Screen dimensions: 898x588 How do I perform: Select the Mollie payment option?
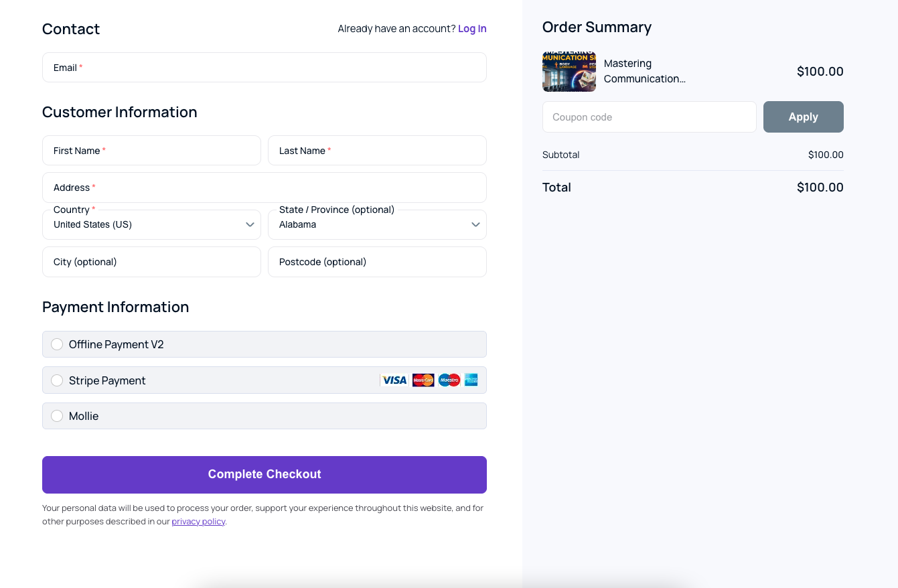point(57,416)
